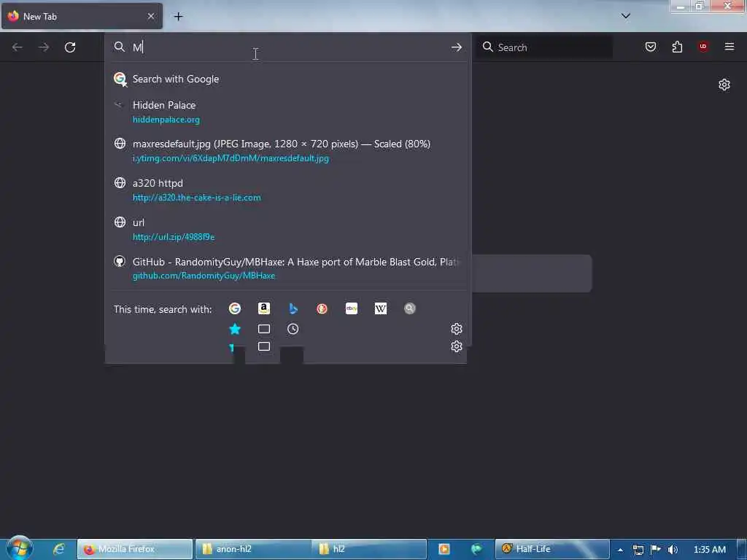Open the 1:35 AM clock
The image size is (747, 560).
[x=709, y=550]
